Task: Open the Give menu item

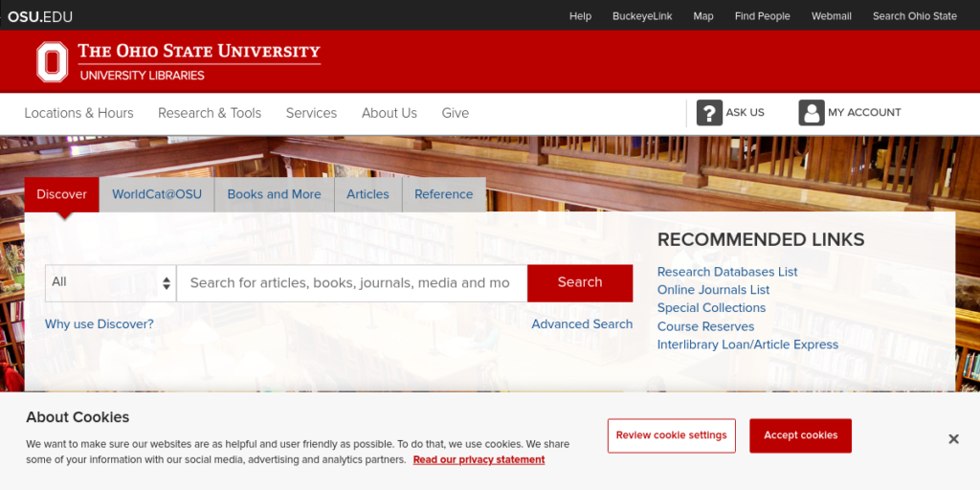Action: click(x=455, y=113)
